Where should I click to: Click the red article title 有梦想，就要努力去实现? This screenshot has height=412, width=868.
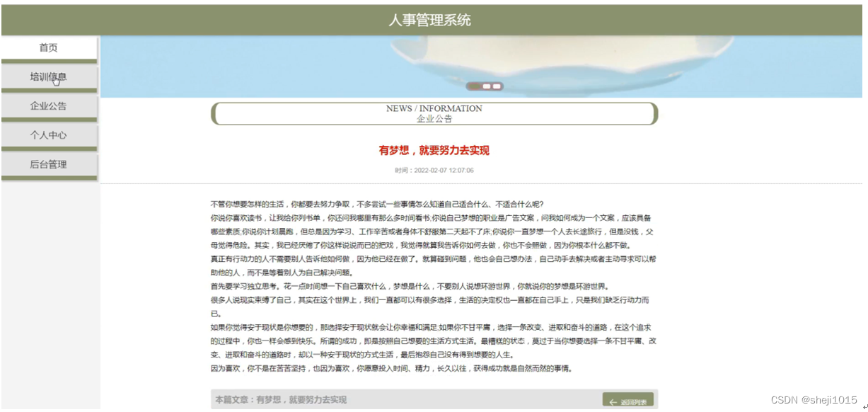tap(434, 151)
